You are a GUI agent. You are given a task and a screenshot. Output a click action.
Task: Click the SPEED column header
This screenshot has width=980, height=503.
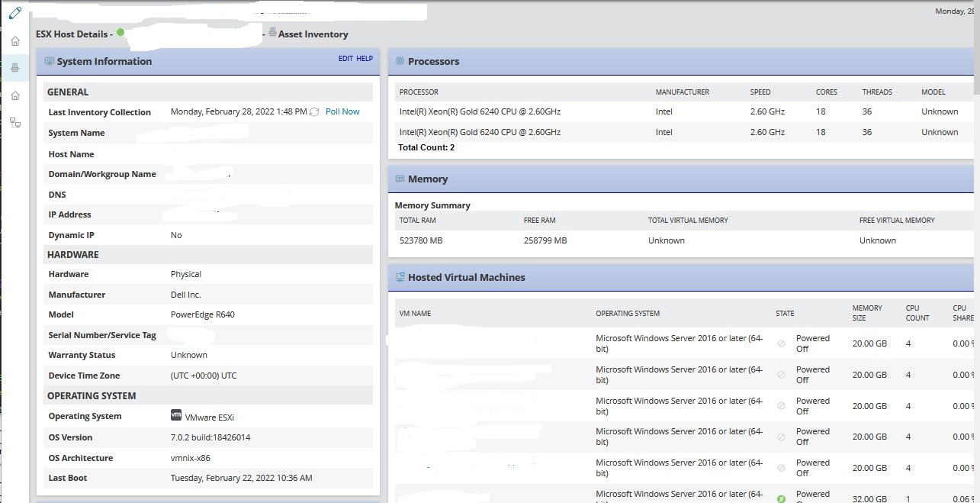[760, 92]
